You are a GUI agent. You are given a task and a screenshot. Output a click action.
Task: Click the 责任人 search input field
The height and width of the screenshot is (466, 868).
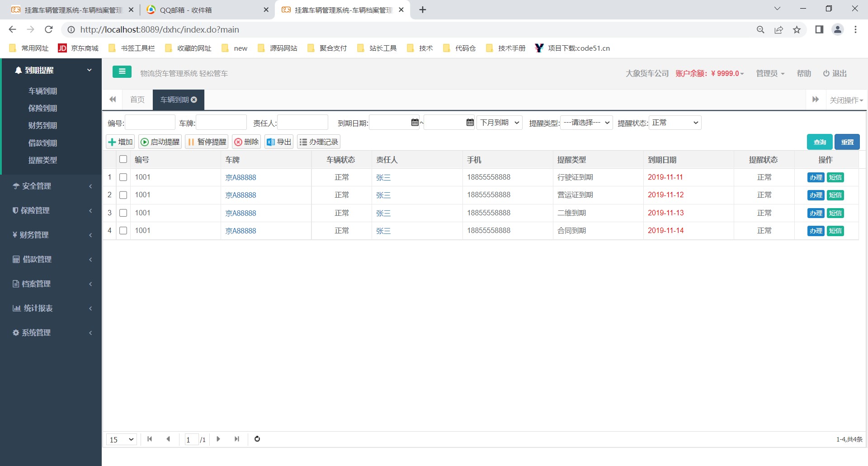pos(302,122)
